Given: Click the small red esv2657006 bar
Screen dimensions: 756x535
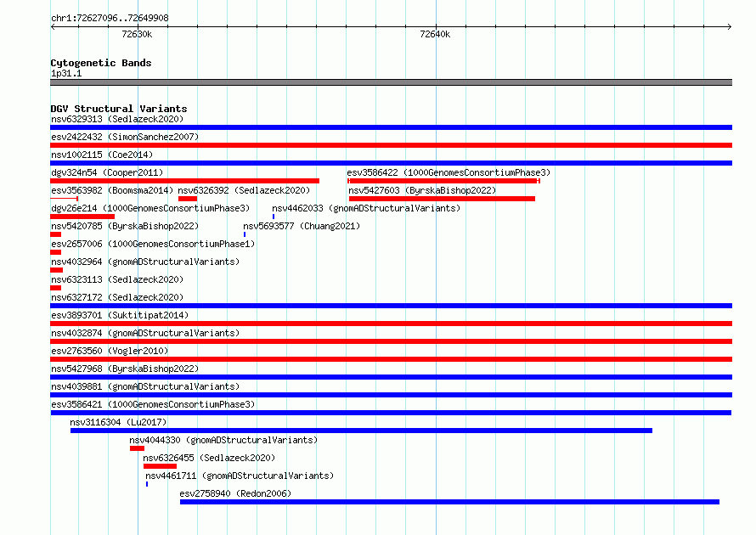Looking at the screenshot, I should coord(55,252).
